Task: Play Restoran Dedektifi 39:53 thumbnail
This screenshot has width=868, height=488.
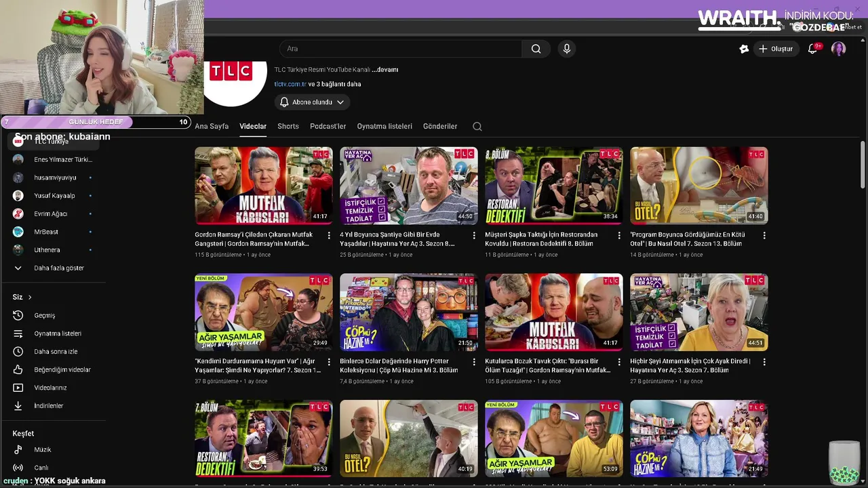Action: (264, 439)
